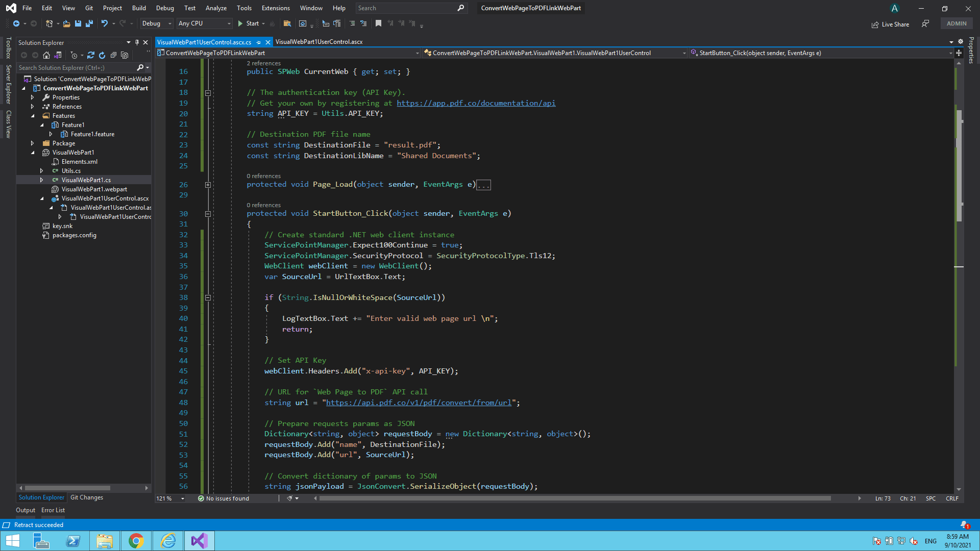This screenshot has height=551, width=980.
Task: Collapse the StartButton_Click method outline
Action: tap(208, 214)
